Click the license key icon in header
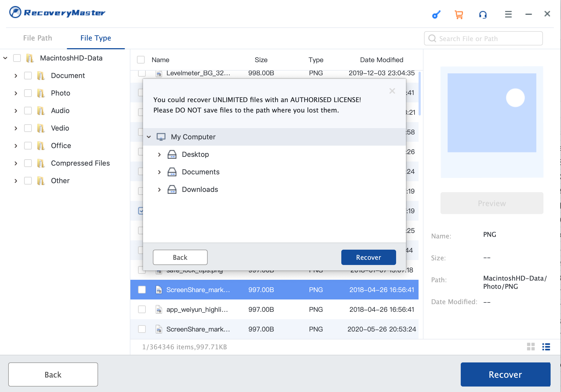The width and height of the screenshot is (561, 392). (436, 14)
